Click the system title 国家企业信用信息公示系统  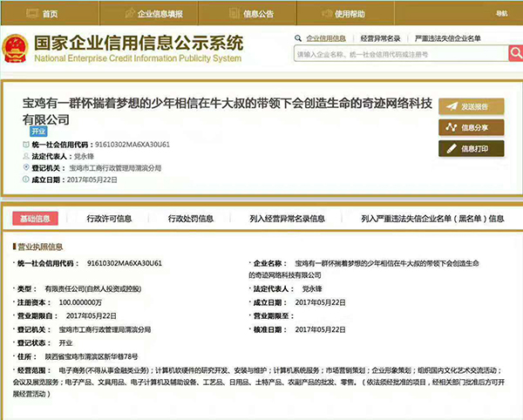pyautogui.click(x=139, y=43)
